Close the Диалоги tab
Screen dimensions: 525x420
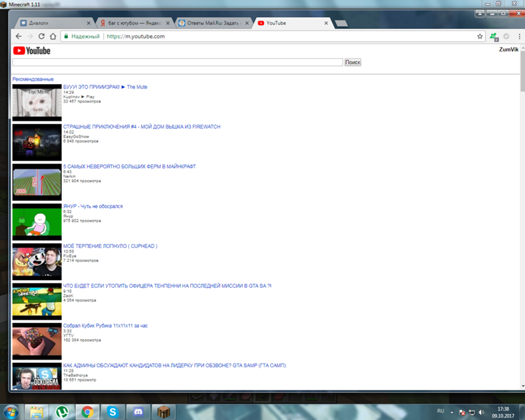click(89, 23)
